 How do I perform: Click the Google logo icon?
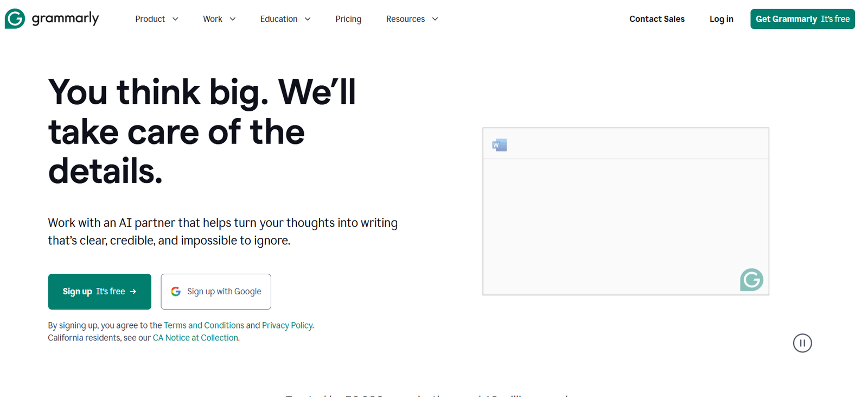coord(176,292)
